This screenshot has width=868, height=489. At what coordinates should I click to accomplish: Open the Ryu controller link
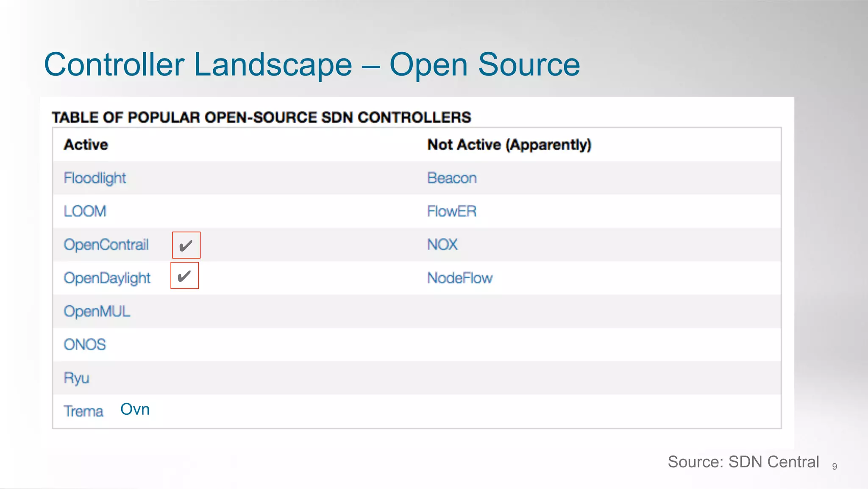coord(76,378)
